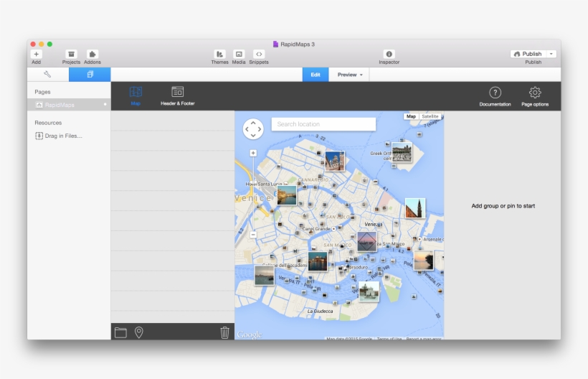Click Drag in Files resources item
This screenshot has width=588, height=379.
click(59, 136)
